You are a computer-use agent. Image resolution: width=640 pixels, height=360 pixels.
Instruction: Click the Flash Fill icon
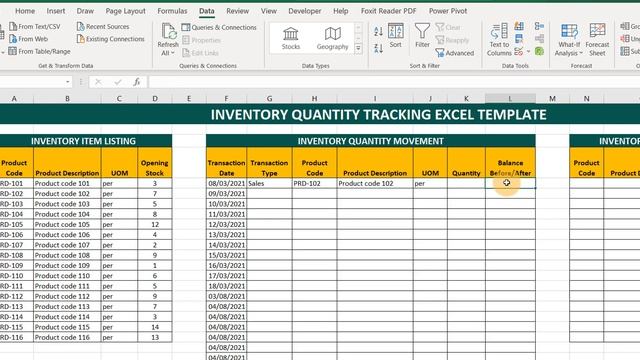(x=519, y=27)
